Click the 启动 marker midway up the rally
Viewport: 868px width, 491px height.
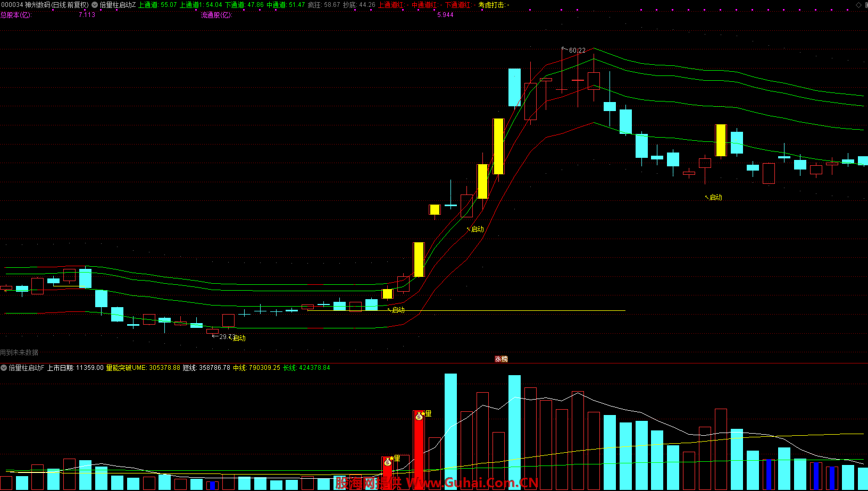click(475, 229)
